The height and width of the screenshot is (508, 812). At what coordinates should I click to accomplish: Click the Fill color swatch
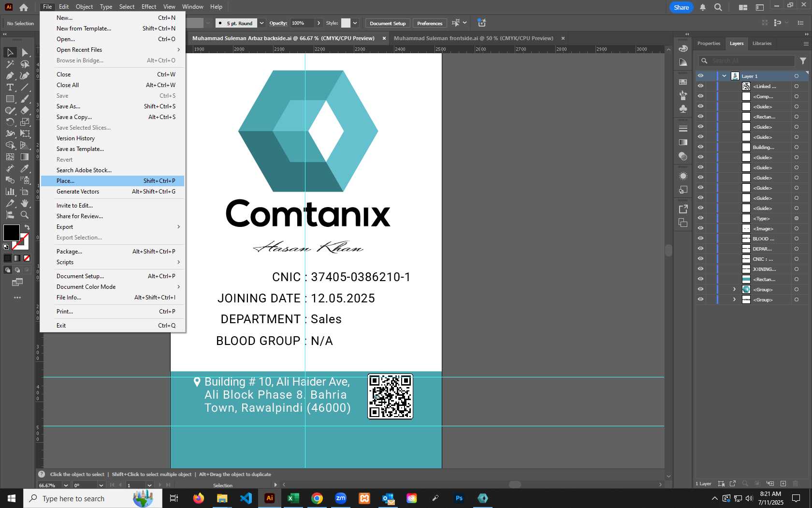[x=11, y=232]
